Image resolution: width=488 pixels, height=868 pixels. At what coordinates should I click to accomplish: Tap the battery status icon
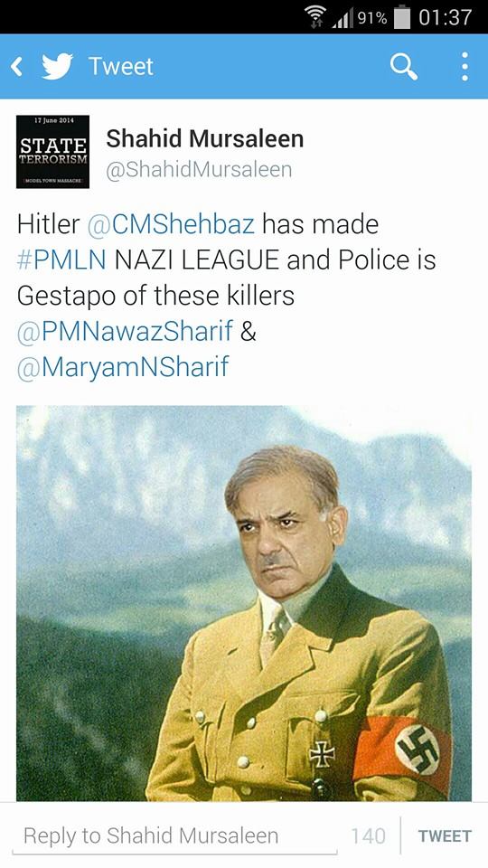click(x=401, y=18)
